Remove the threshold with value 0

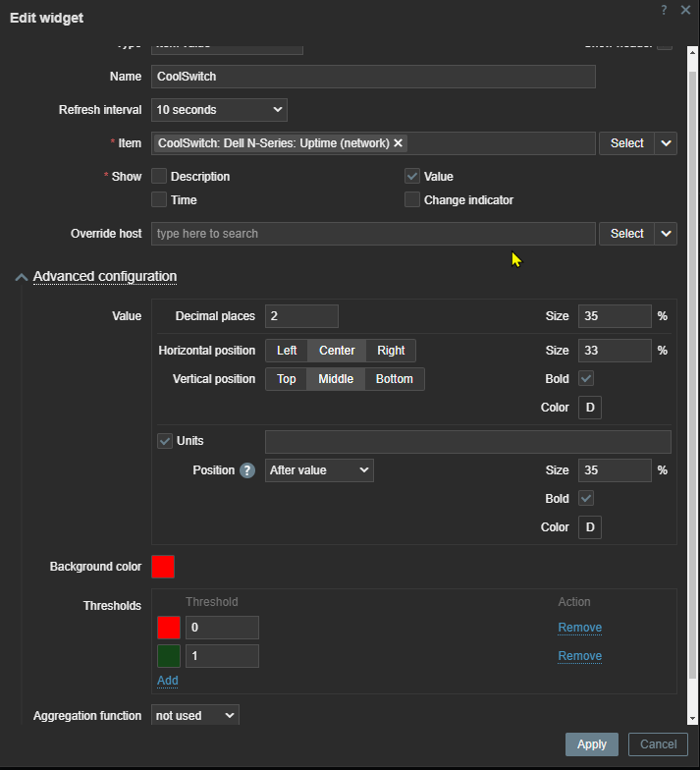[x=579, y=628]
